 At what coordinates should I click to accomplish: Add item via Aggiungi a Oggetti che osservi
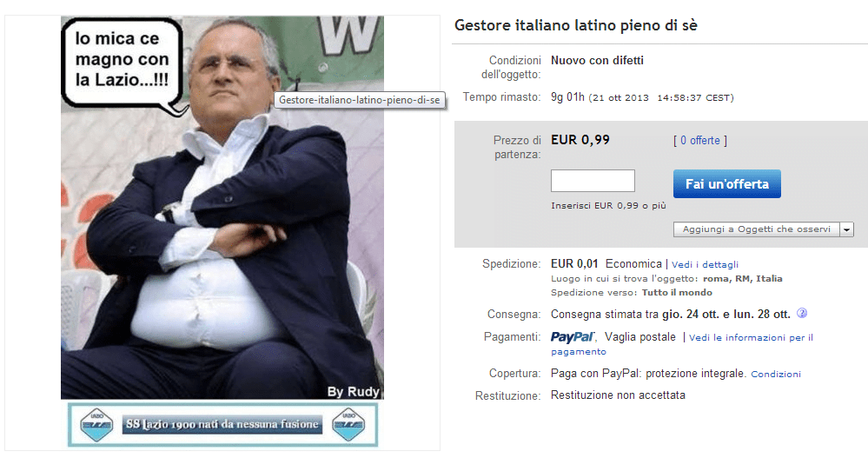[756, 229]
